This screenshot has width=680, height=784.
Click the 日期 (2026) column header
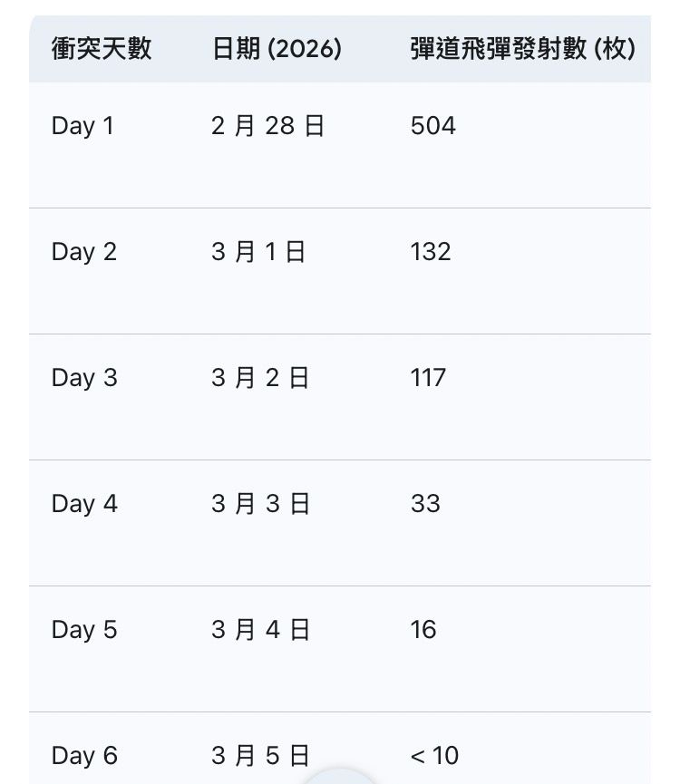277,49
